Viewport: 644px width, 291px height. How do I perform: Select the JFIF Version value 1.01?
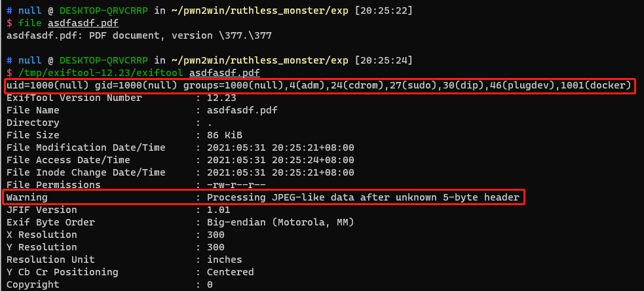point(218,210)
